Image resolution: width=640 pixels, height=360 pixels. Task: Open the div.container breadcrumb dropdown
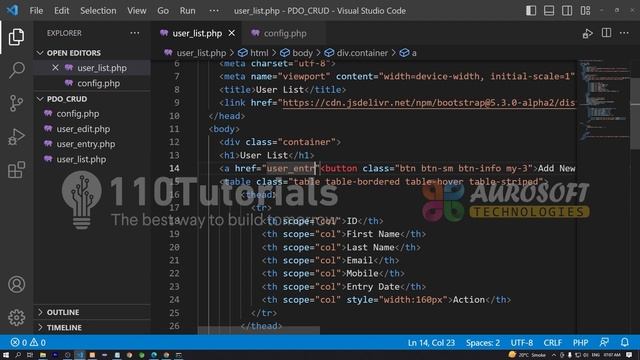click(356, 53)
